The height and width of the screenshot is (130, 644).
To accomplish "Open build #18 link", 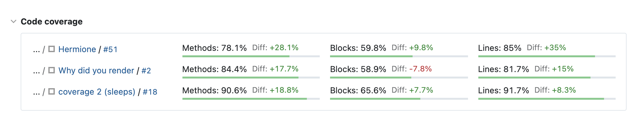I will (150, 92).
